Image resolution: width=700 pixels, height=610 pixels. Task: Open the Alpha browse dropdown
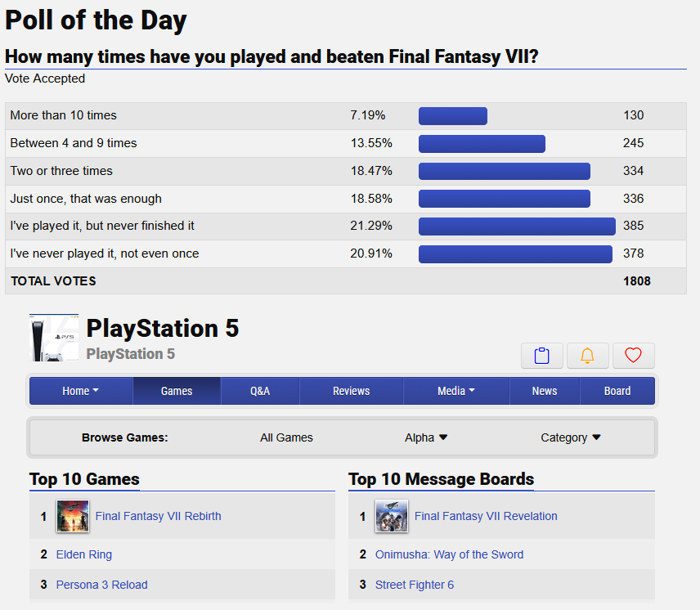(426, 437)
